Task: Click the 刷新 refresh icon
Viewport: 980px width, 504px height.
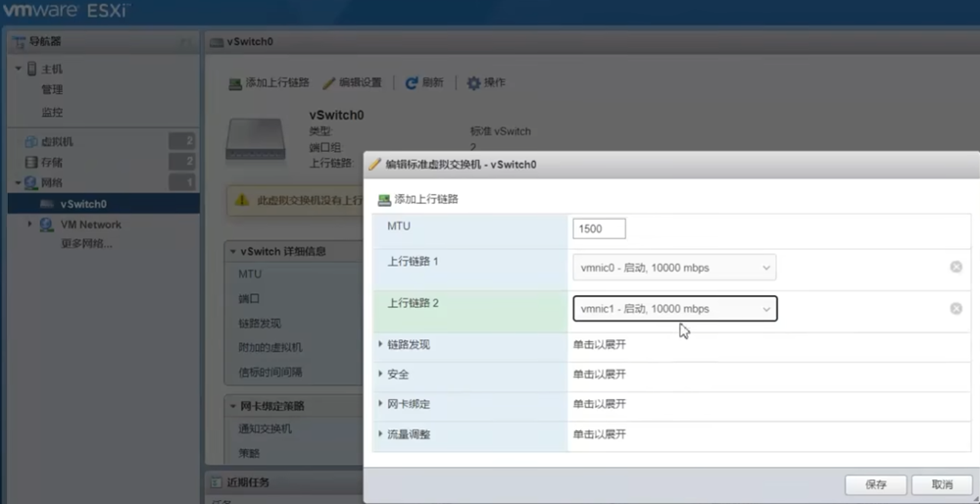Action: tap(411, 82)
